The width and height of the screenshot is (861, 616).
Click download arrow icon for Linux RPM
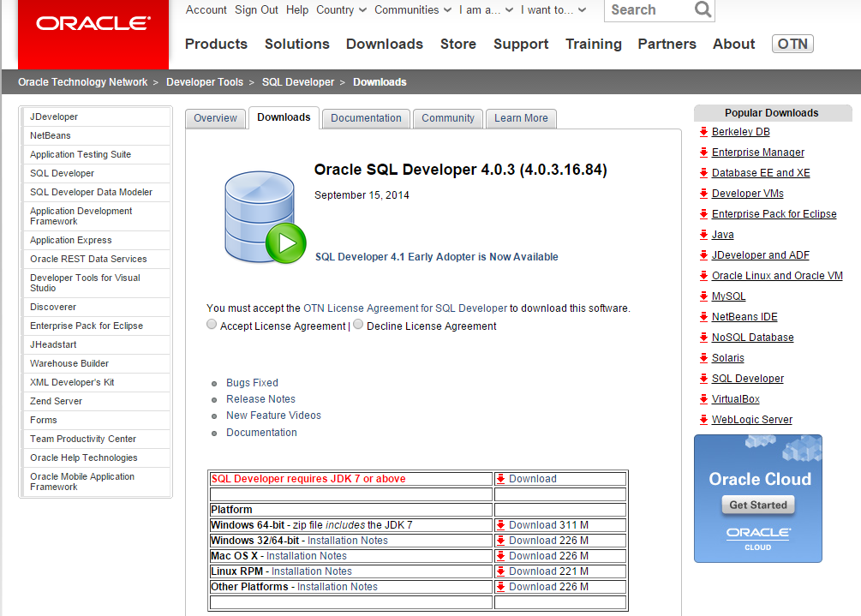(501, 571)
